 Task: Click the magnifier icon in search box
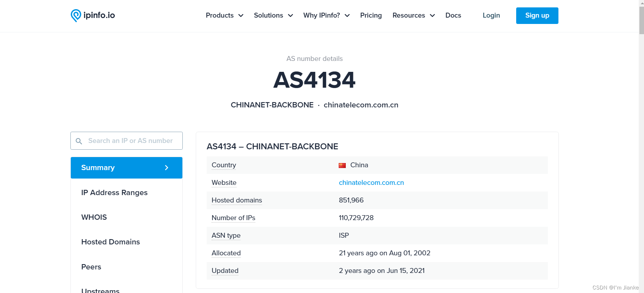point(79,141)
